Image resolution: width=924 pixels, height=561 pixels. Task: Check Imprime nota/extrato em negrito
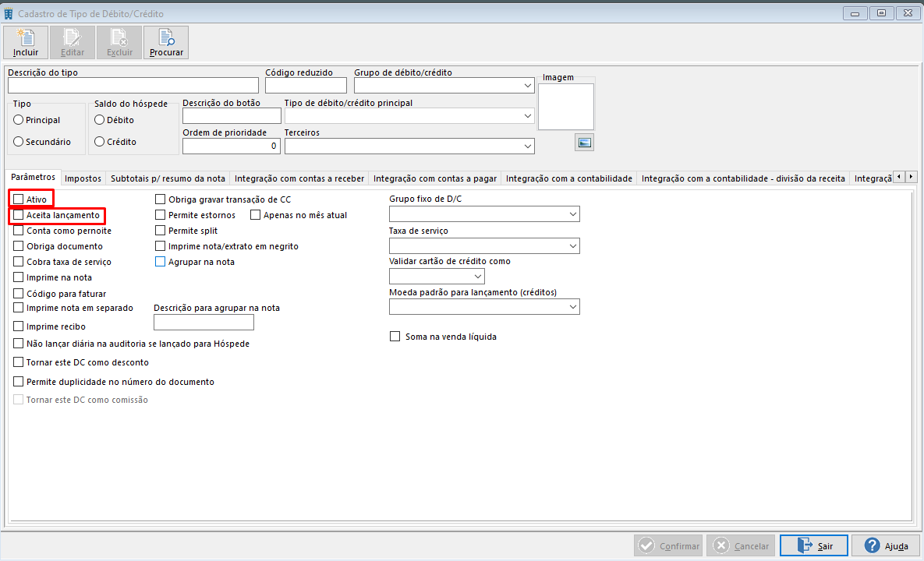click(161, 246)
